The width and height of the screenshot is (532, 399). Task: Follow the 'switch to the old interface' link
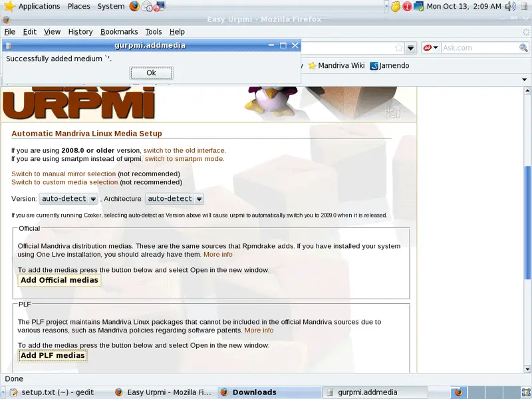(184, 151)
